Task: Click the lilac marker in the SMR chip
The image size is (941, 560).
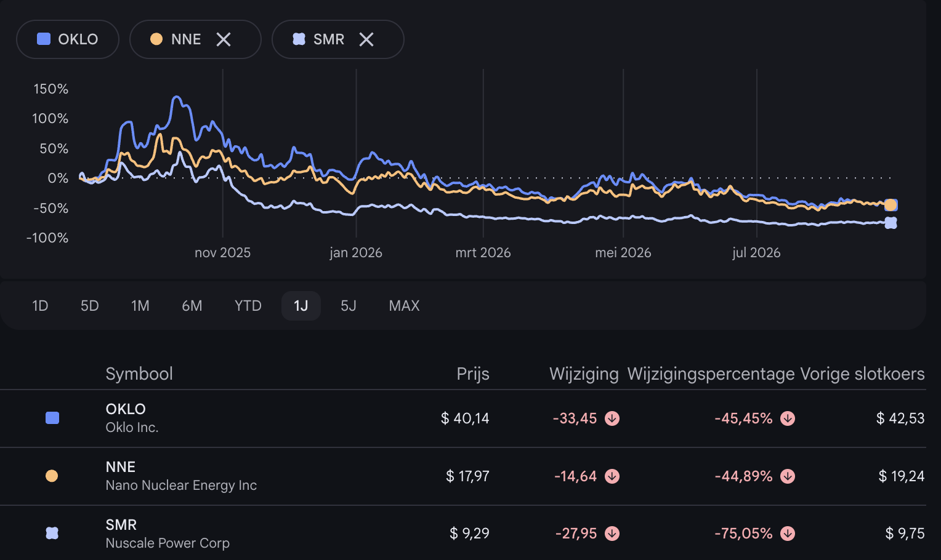Action: [299, 39]
